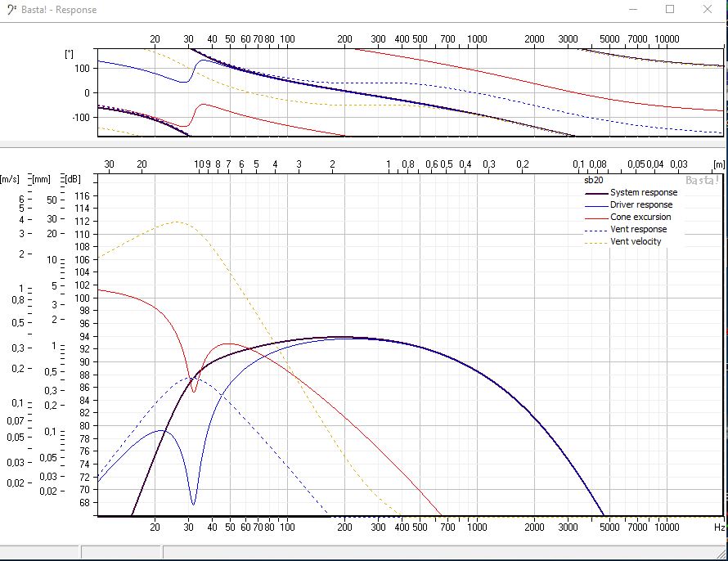Click the 'Driver response' legend entry
This screenshot has width=728, height=561.
coord(641,204)
